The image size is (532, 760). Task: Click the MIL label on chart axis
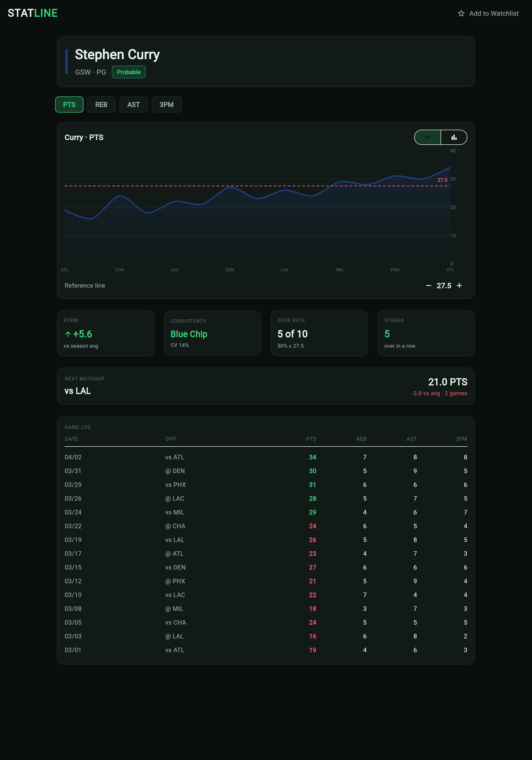coord(340,270)
